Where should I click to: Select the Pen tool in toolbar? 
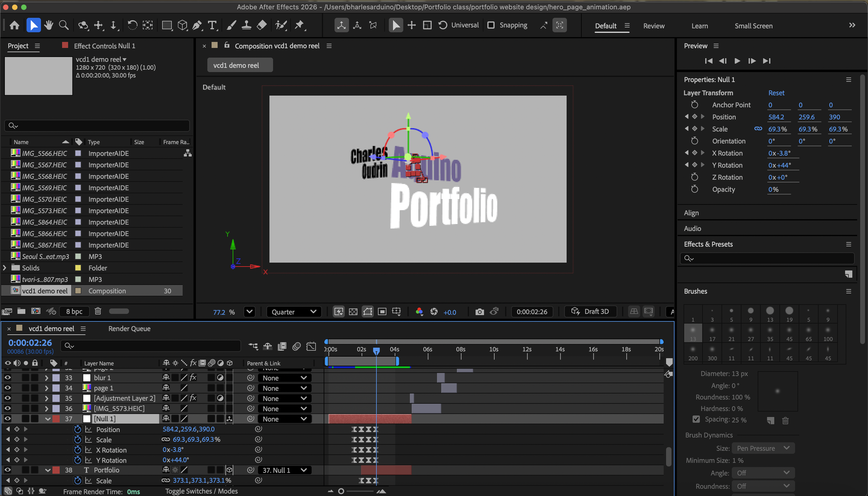[197, 25]
